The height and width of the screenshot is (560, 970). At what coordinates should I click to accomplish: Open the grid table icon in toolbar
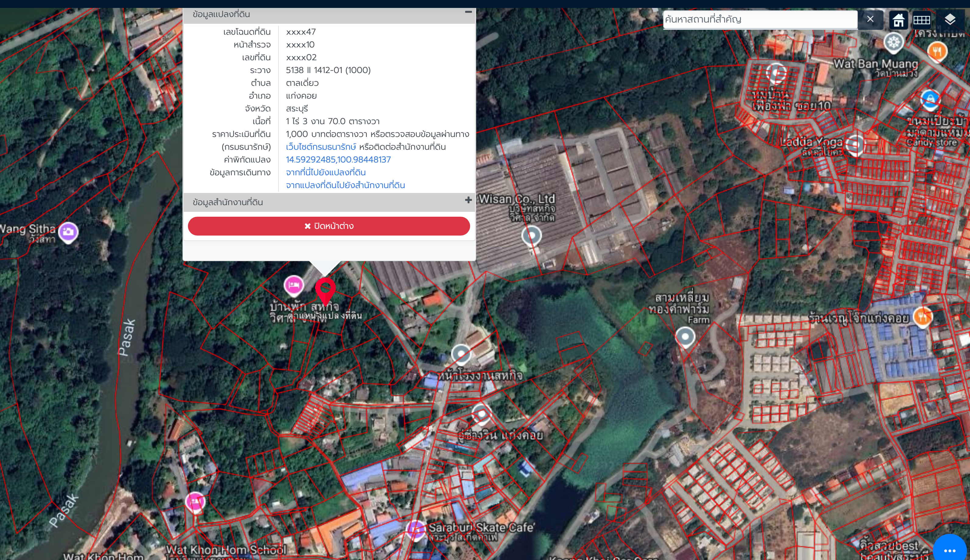pos(922,19)
